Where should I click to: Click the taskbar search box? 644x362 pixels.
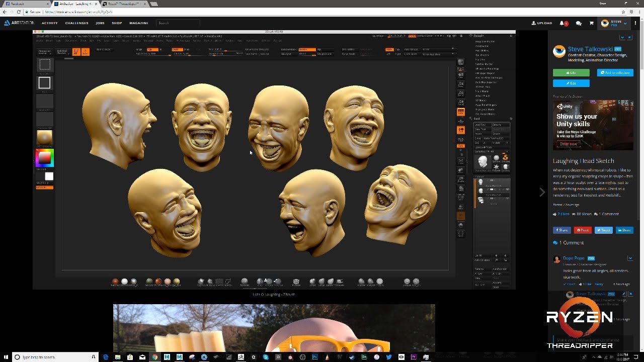tap(55, 357)
